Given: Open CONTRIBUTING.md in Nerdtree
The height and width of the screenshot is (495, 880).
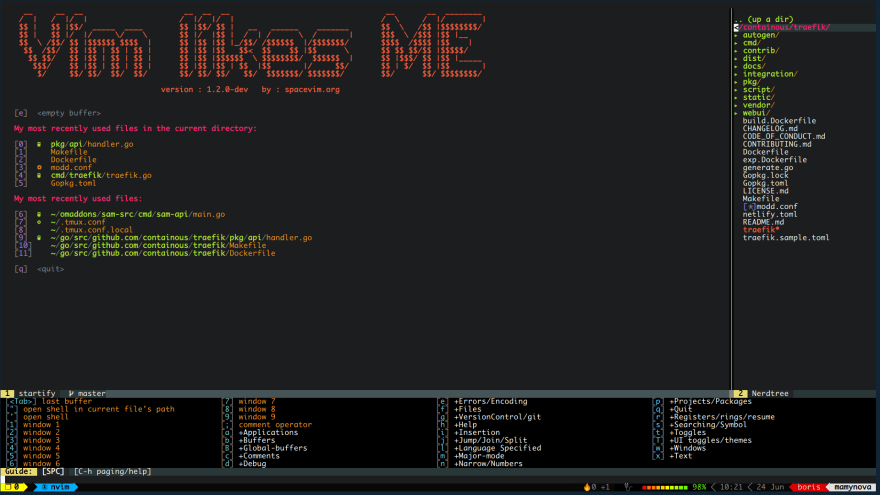Looking at the screenshot, I should coord(777,144).
